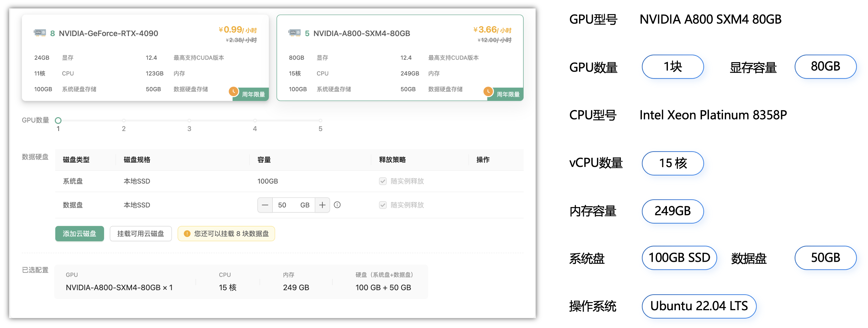Set GPU数量 slider to 1
Viewport: 868px width, 328px height.
pos(58,121)
